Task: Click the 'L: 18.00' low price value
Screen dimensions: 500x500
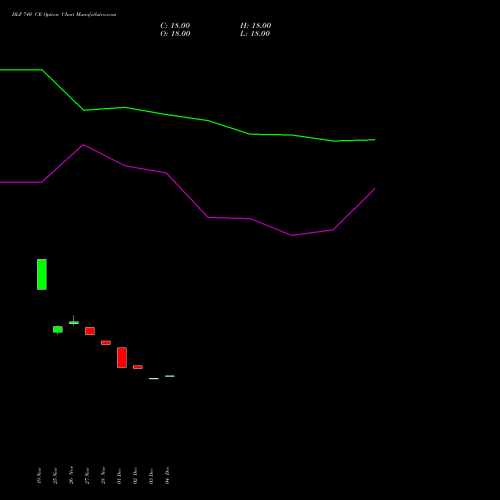Action: (255, 34)
